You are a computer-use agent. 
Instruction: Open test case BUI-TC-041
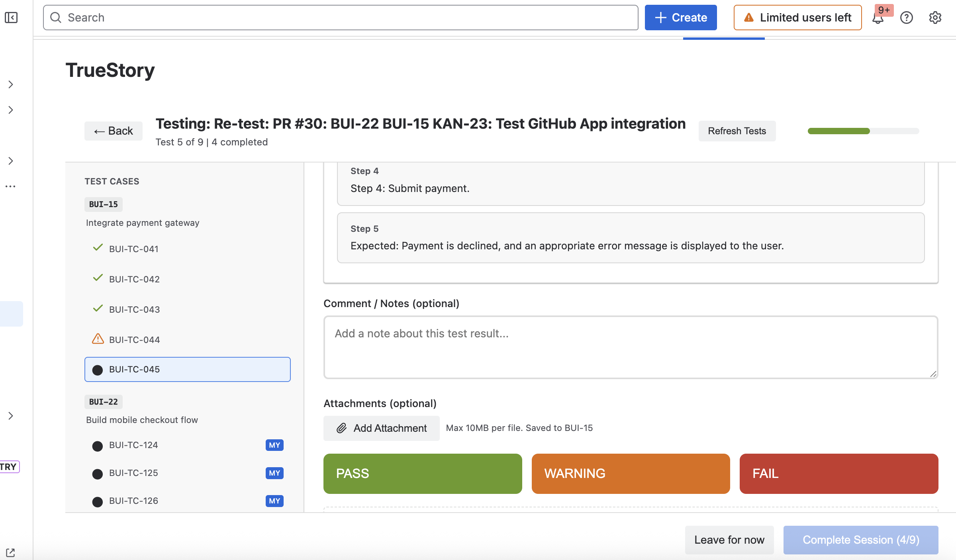[187, 249]
